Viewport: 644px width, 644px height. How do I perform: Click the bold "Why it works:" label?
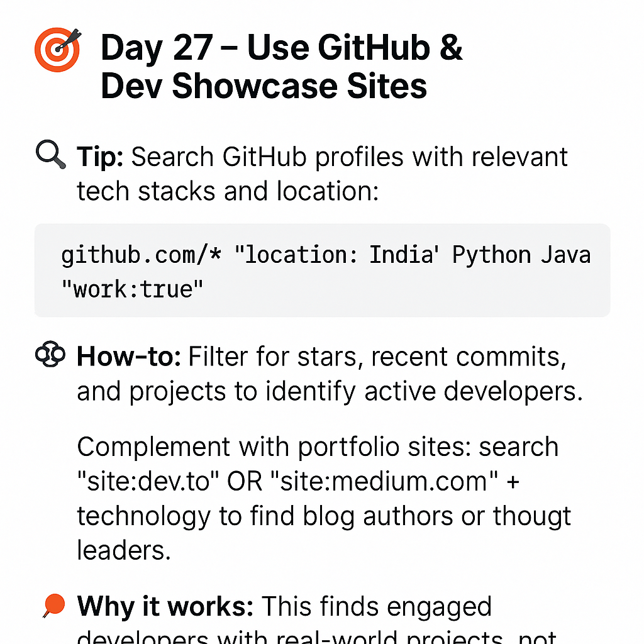(165, 607)
